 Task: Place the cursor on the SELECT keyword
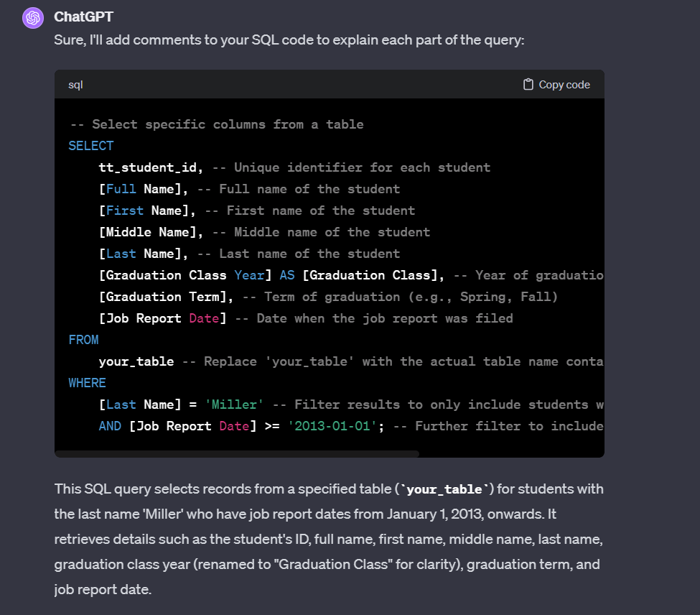pos(91,146)
